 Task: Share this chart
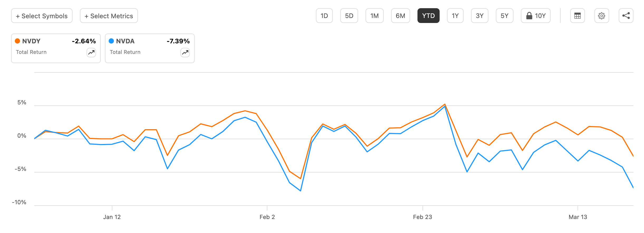tap(626, 16)
